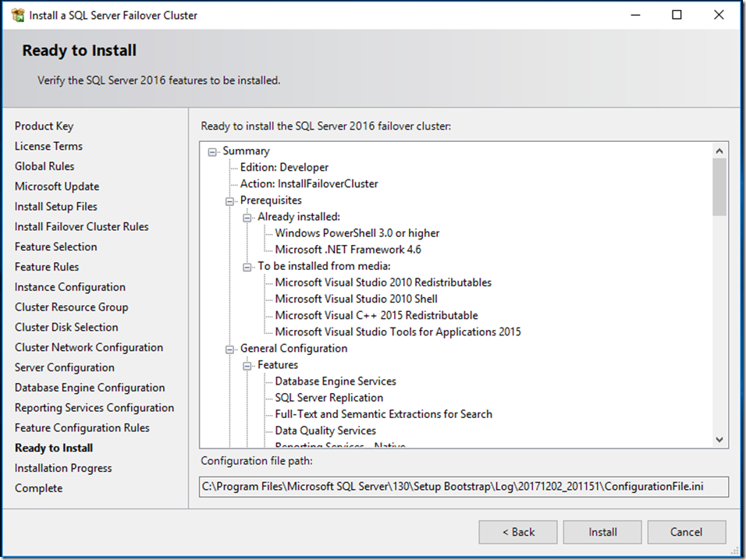This screenshot has width=746, height=560.
Task: Select the Summary label in tree
Action: (x=246, y=151)
